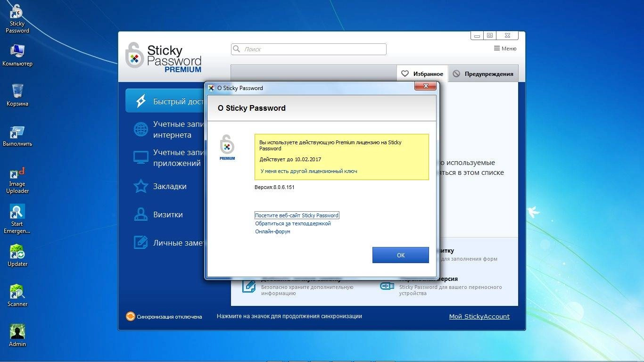Screen dimensions: 644x362
Task: Open the Sticky Password desktop shortcut
Action: point(17,19)
